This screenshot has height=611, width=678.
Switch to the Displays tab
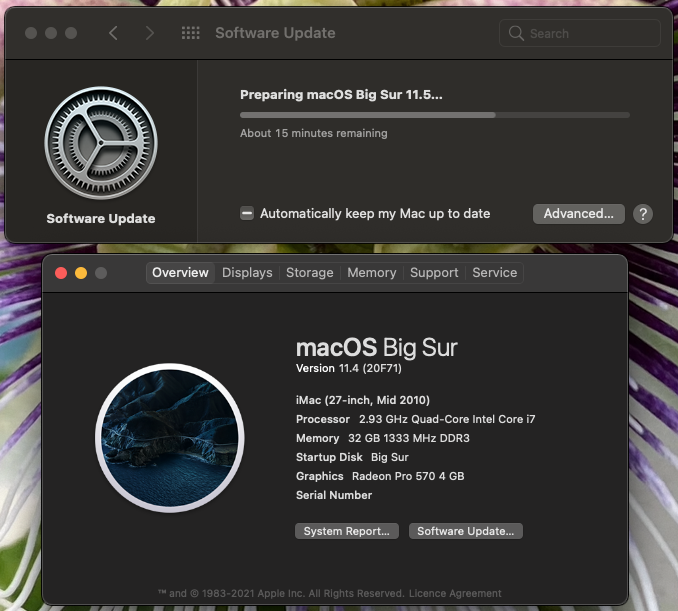pyautogui.click(x=247, y=272)
